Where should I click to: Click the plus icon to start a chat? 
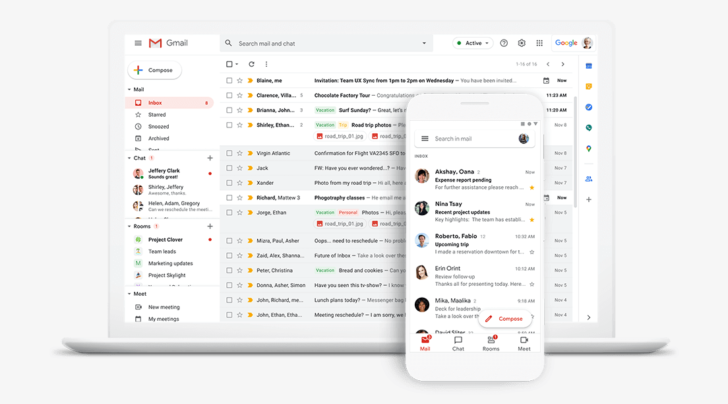210,158
